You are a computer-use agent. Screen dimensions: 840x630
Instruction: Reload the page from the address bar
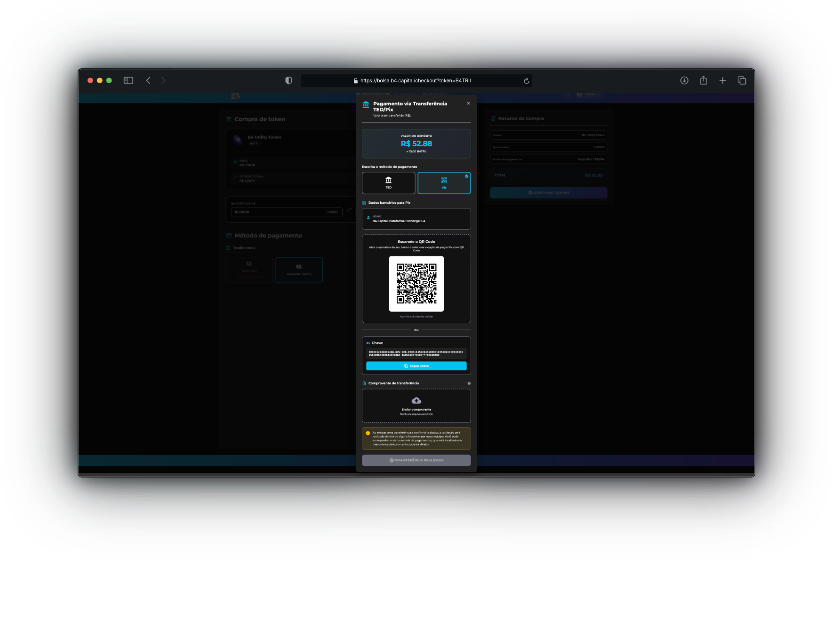click(526, 81)
